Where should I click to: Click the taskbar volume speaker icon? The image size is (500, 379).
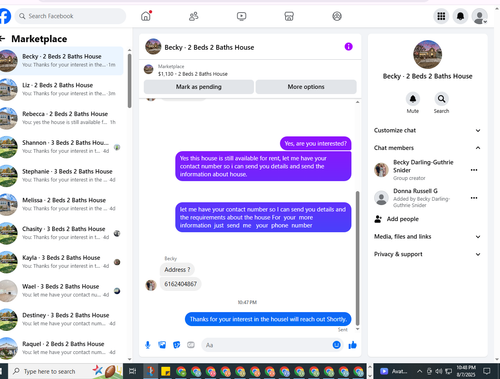[439, 371]
